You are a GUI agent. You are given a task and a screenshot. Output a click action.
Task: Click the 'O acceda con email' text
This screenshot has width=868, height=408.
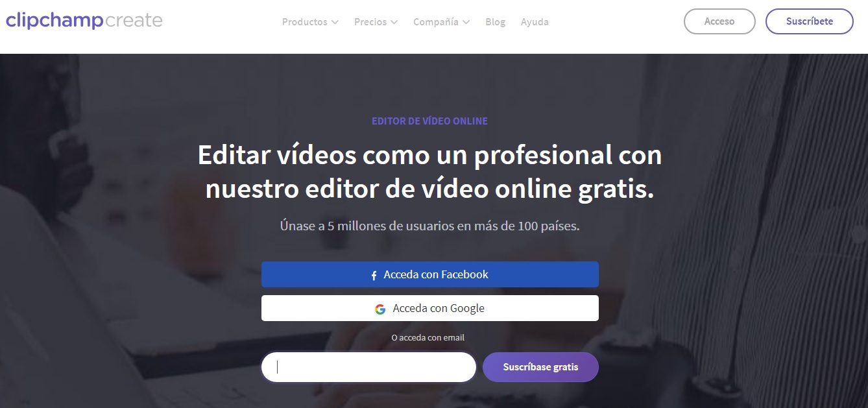tap(428, 338)
